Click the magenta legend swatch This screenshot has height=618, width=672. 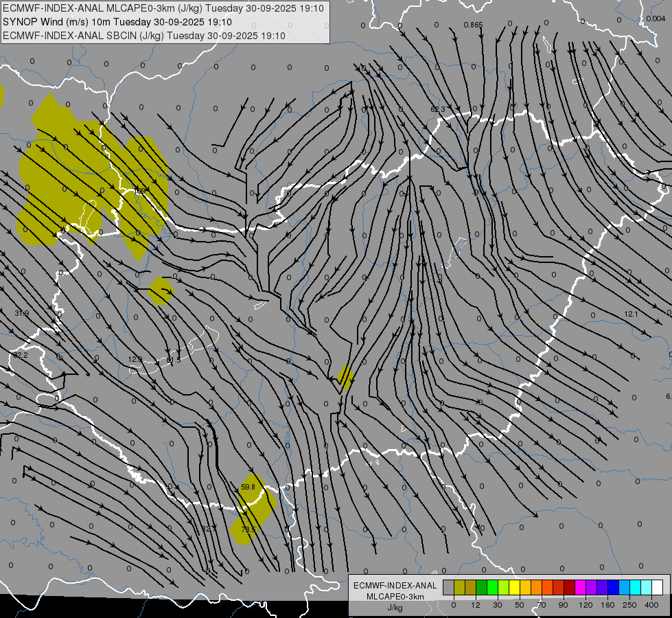(581, 588)
